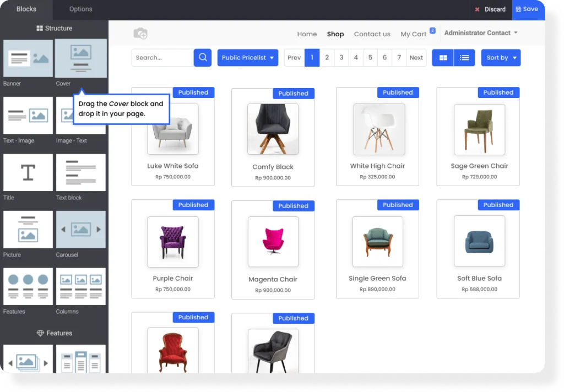
Task: Select the Carousel block icon
Action: [x=81, y=230]
